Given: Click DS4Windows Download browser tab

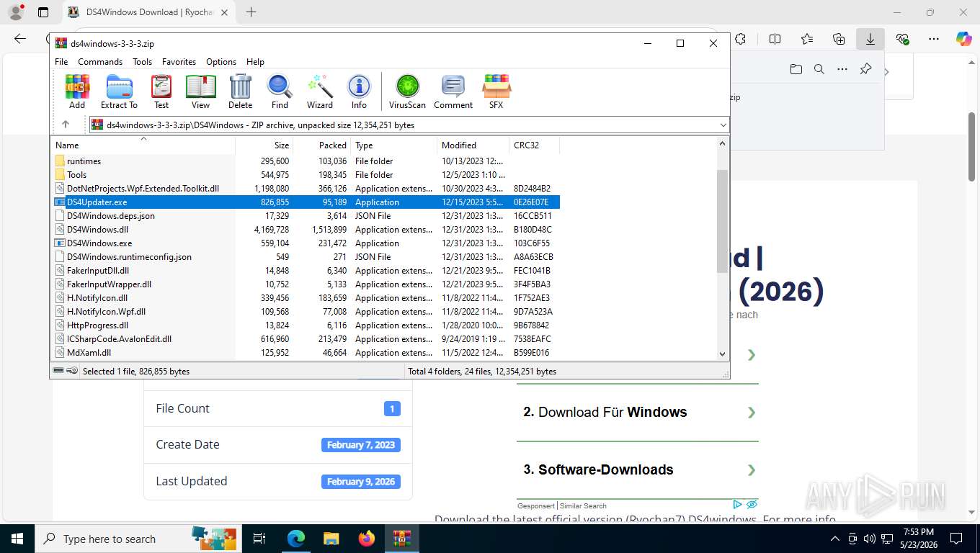Looking at the screenshot, I should 148,12.
